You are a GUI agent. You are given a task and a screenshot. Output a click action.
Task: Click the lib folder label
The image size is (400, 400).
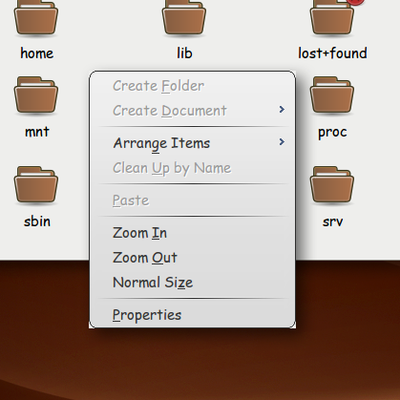coord(184,53)
